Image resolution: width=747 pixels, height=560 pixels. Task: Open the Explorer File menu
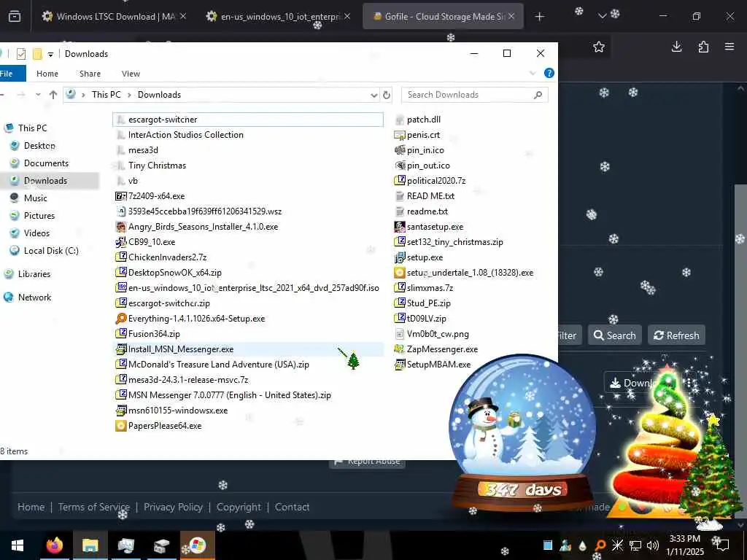click(7, 74)
